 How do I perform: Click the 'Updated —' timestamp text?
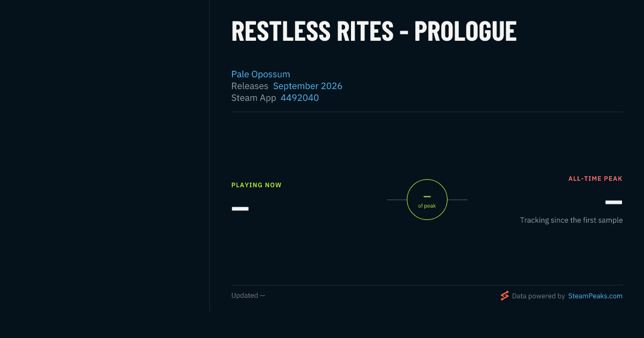click(x=248, y=296)
